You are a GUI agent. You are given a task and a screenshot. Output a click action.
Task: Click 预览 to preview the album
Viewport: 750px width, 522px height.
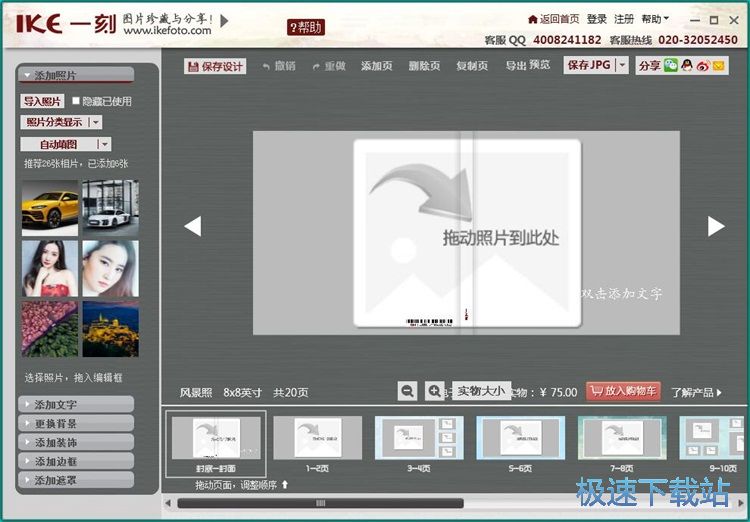click(540, 65)
